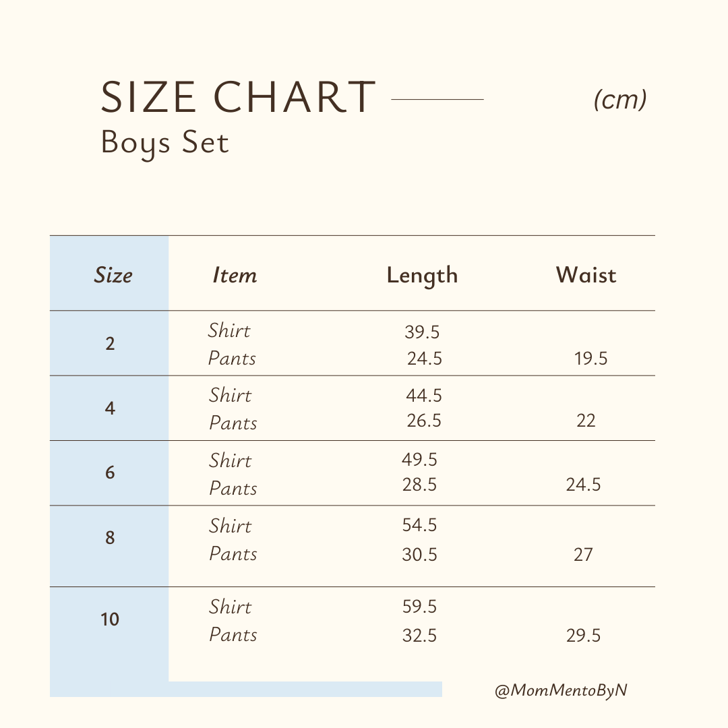Image resolution: width=728 pixels, height=728 pixels.
Task: Select the 39.5 shirt length value
Action: click(x=422, y=332)
